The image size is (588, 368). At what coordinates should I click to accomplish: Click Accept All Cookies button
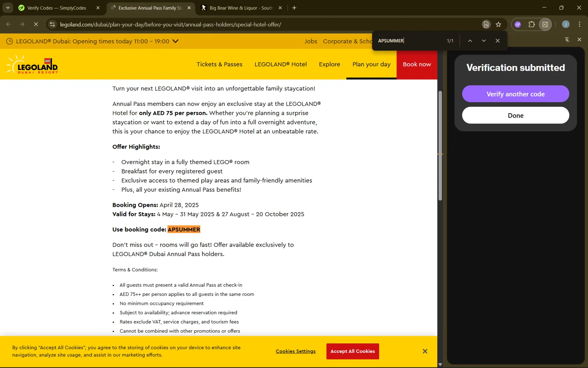(x=353, y=351)
